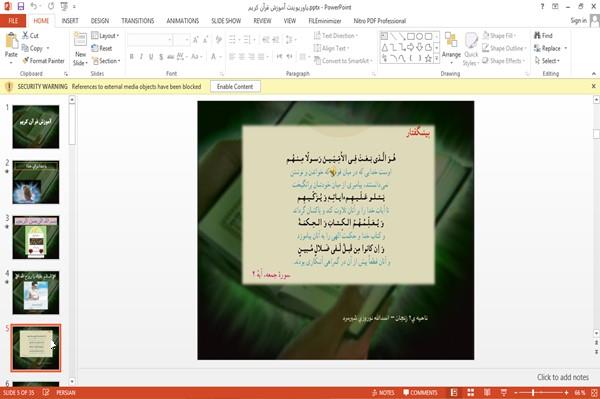Decrease font size
This screenshot has width=600, height=399.
(x=206, y=40)
